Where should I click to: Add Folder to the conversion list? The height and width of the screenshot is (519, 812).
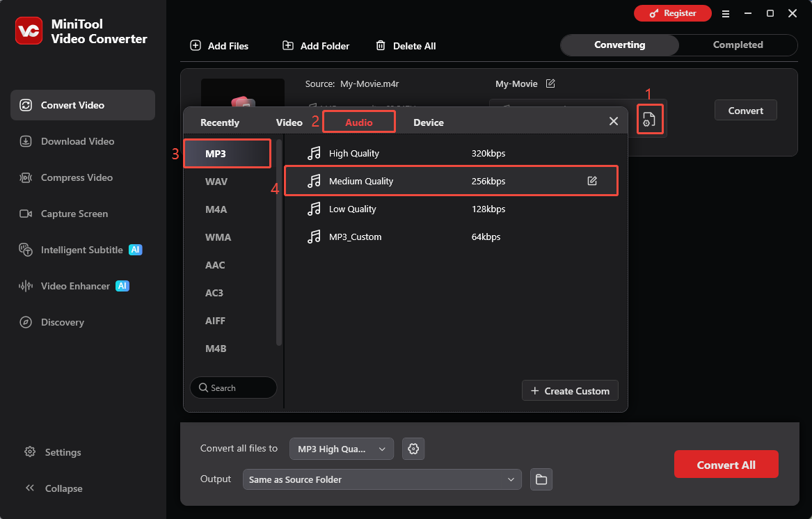point(316,46)
